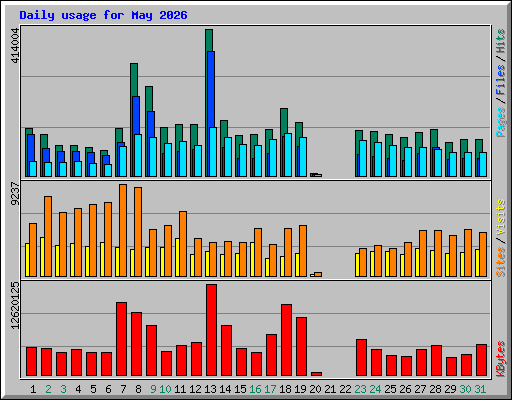Select green day 23 label on x-axis
This screenshot has width=512, height=400.
click(x=360, y=389)
